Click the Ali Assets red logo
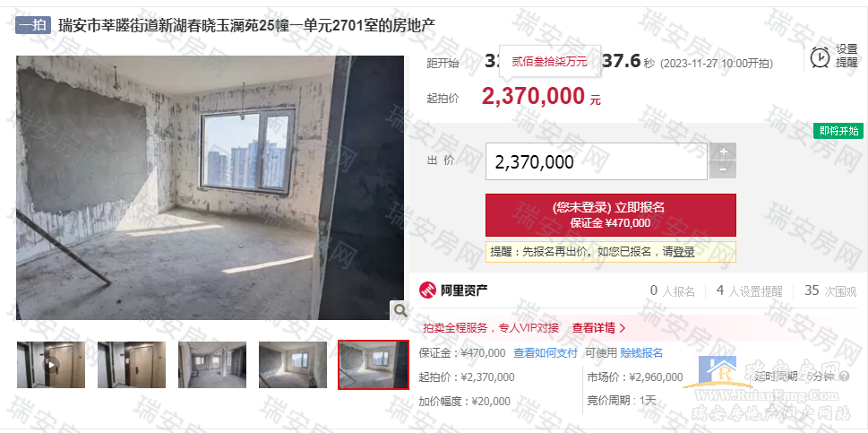This screenshot has width=868, height=433. pyautogui.click(x=428, y=290)
